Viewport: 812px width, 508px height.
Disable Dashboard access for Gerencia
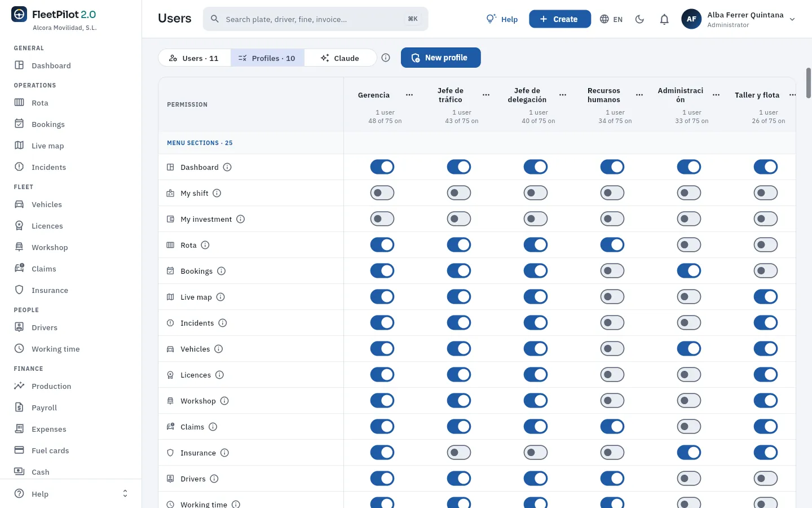point(382,167)
